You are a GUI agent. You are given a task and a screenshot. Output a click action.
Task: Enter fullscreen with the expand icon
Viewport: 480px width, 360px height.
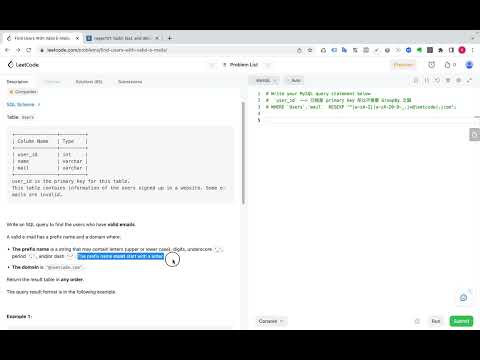click(469, 80)
